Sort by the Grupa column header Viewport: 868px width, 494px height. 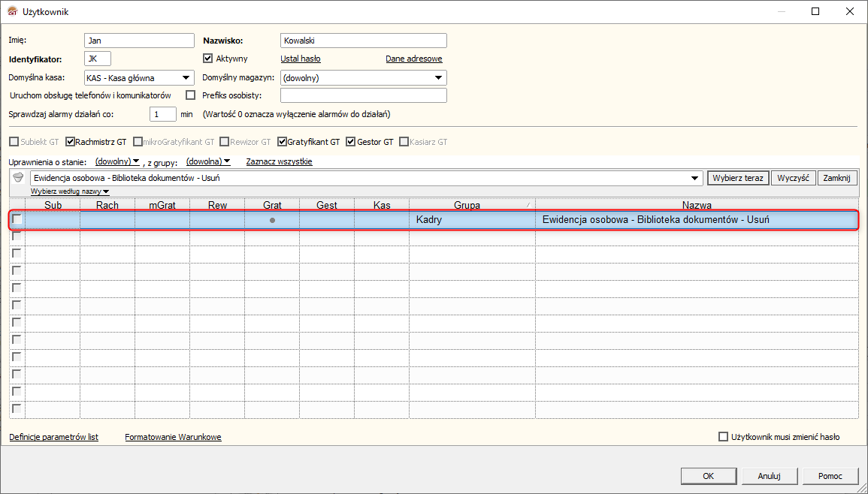(x=472, y=205)
